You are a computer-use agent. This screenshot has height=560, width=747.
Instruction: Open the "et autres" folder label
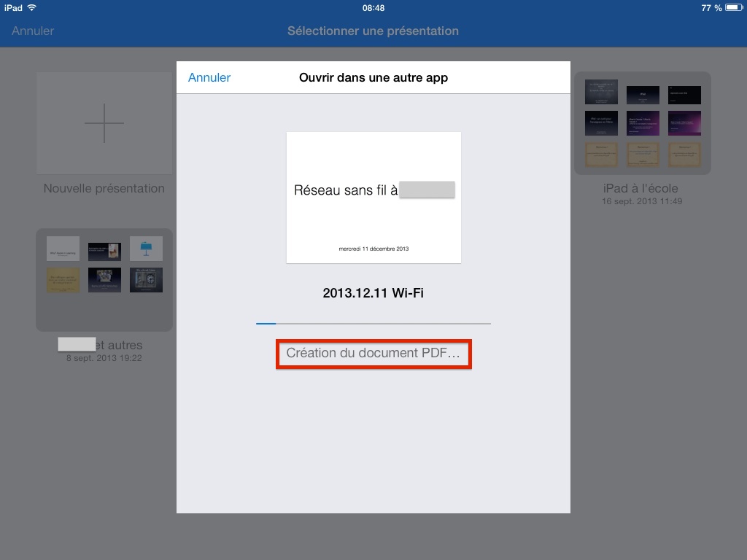click(117, 345)
